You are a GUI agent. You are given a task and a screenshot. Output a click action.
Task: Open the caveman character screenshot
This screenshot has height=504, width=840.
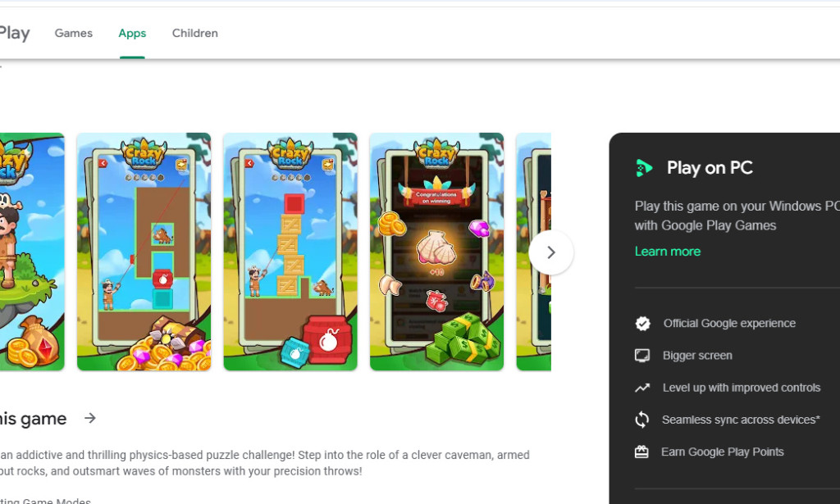[32, 252]
